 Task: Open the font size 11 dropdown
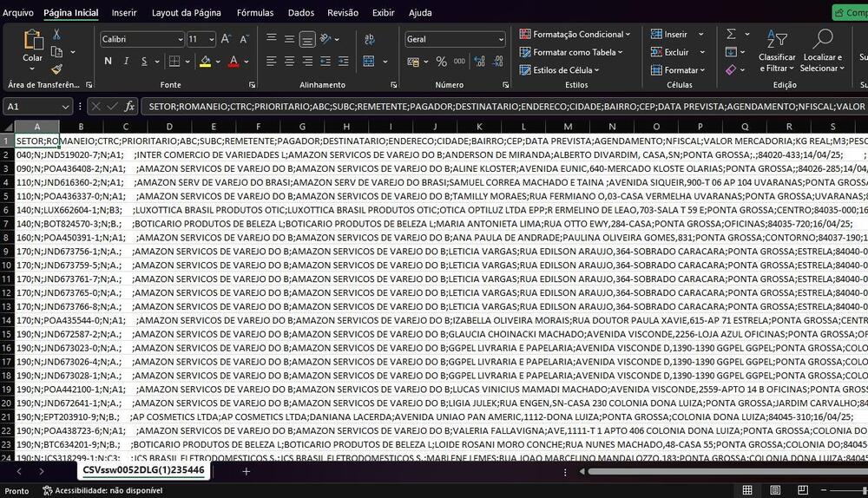[212, 39]
